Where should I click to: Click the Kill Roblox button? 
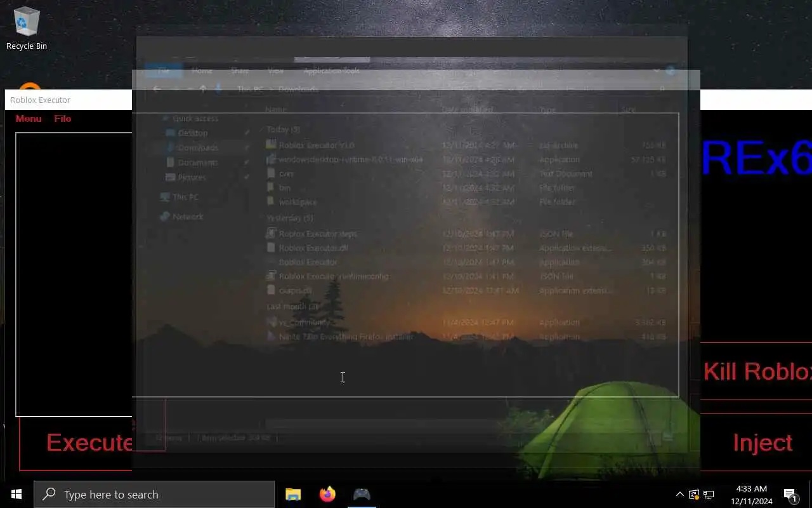(757, 371)
